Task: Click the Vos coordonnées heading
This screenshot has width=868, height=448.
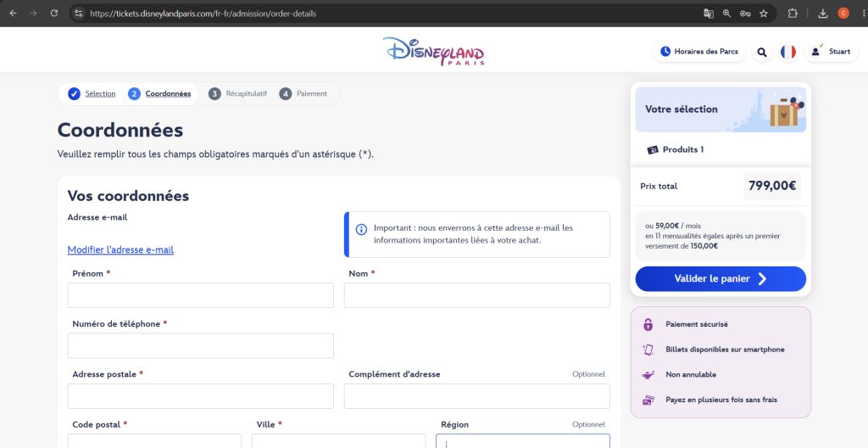Action: pos(128,196)
